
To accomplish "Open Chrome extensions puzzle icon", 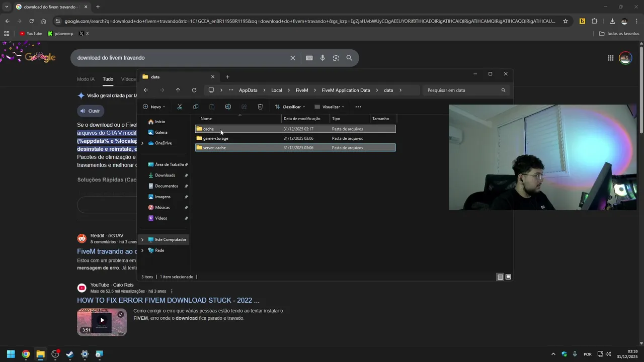I will (x=595, y=21).
